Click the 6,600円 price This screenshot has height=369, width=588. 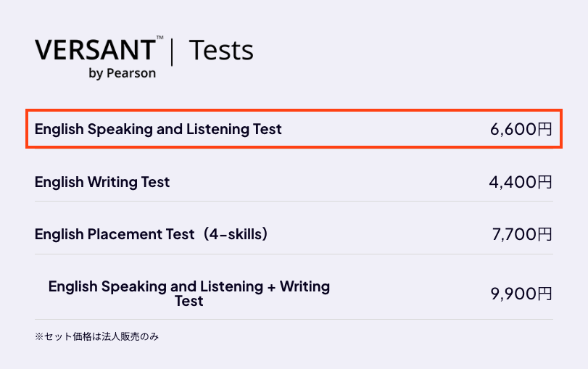coord(521,130)
